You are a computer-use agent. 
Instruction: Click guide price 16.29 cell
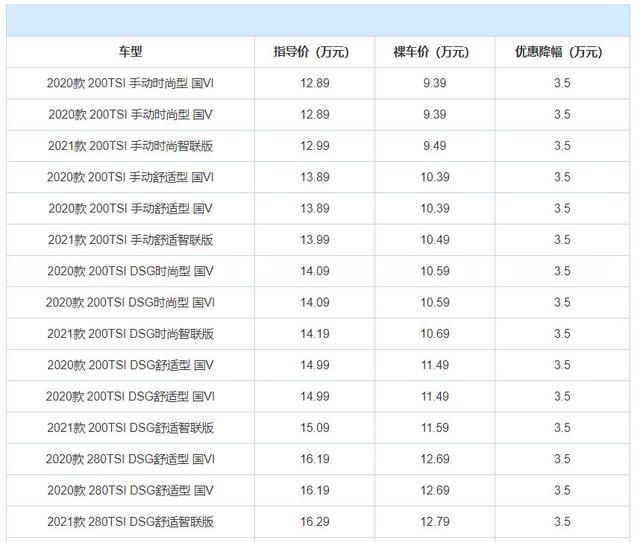point(315,522)
